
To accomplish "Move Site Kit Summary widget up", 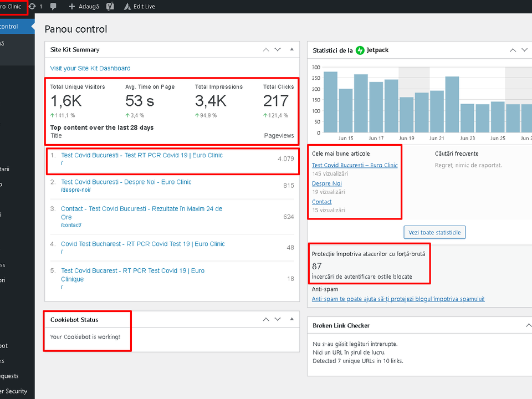I will click(266, 49).
